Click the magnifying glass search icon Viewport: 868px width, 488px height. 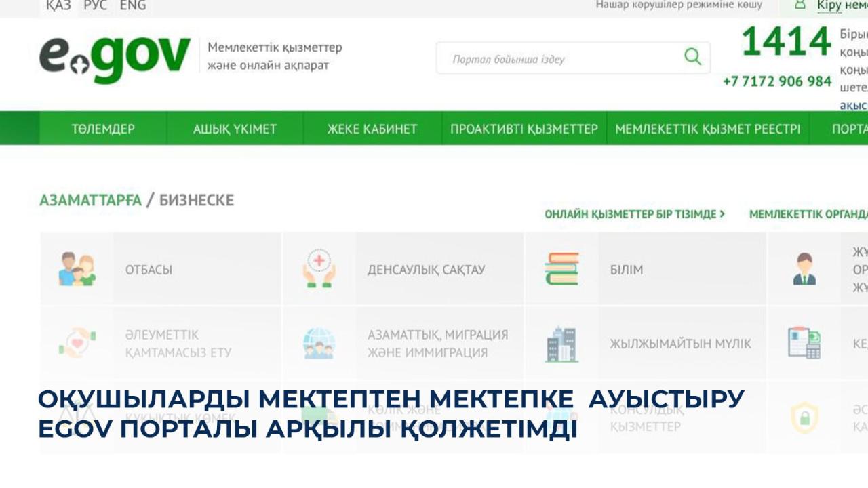point(692,57)
